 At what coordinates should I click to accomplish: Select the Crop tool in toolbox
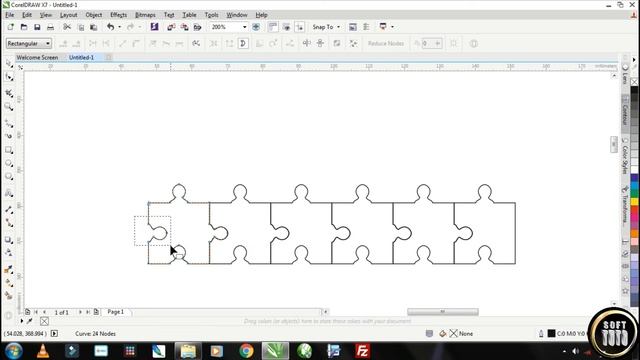pyautogui.click(x=9, y=93)
